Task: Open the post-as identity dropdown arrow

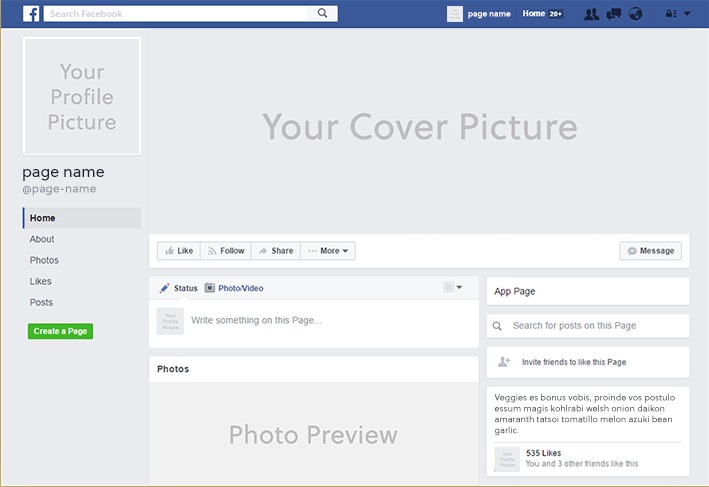Action: pyautogui.click(x=459, y=287)
